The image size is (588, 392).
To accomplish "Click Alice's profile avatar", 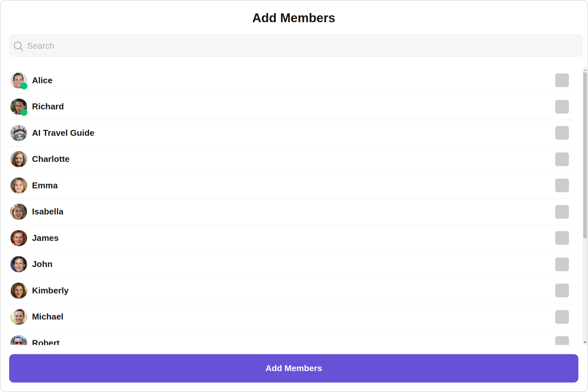I will [18, 81].
